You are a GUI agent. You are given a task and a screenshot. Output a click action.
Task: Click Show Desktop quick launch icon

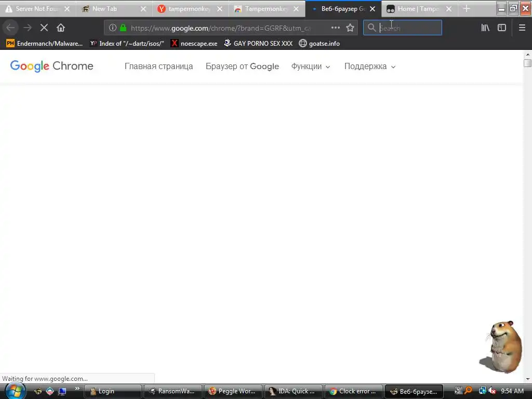[x=62, y=391]
